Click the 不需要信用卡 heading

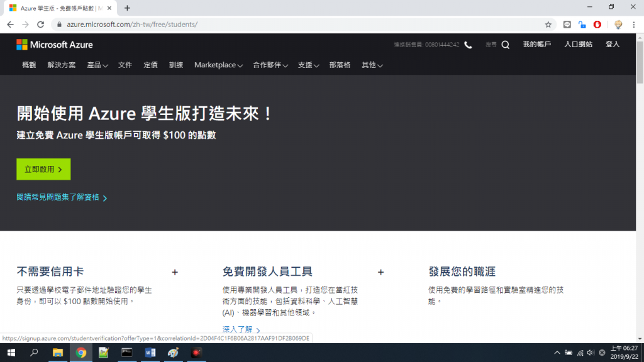point(50,271)
